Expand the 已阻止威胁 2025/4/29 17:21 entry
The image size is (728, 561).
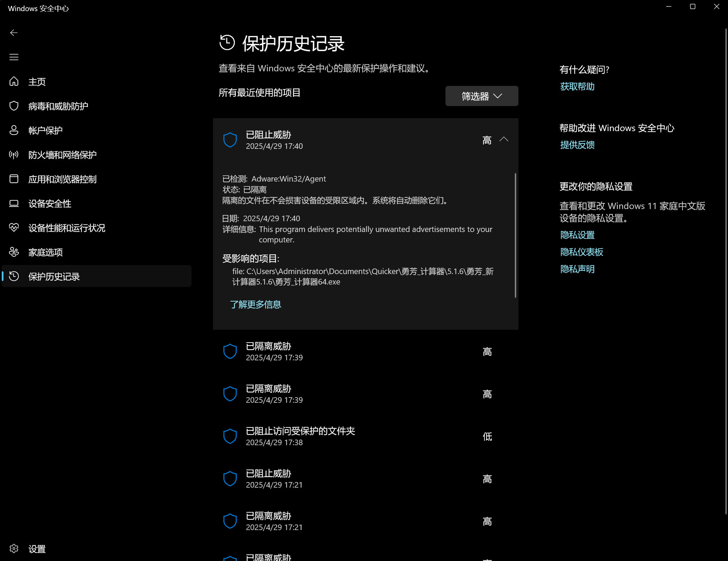tap(366, 479)
